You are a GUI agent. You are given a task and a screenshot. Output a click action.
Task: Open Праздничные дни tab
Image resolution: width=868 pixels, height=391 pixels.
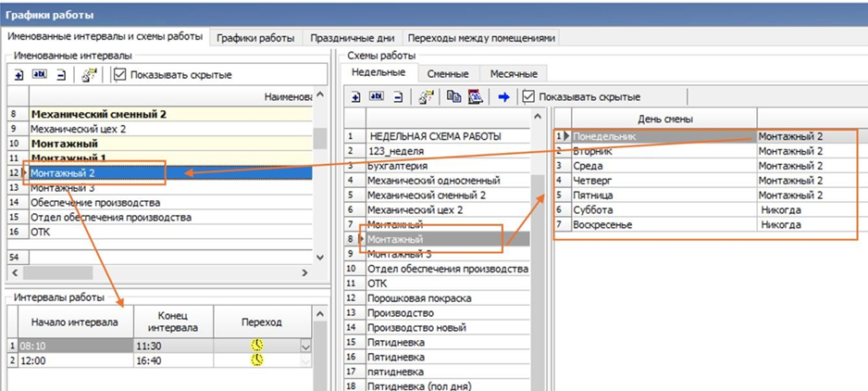click(353, 38)
